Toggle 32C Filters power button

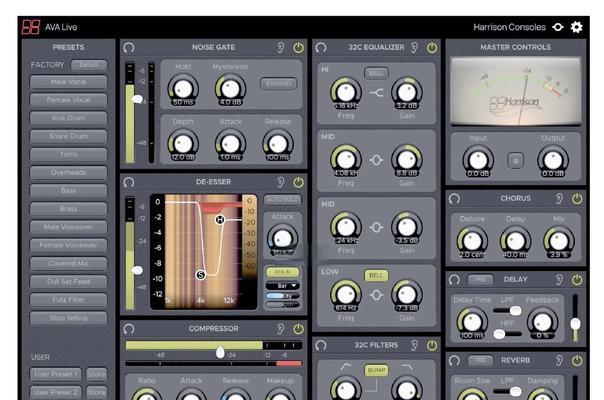click(432, 345)
